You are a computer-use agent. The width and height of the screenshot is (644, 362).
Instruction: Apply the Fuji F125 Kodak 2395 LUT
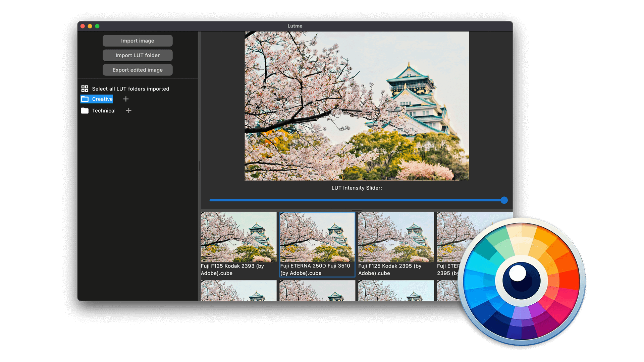coord(396,237)
